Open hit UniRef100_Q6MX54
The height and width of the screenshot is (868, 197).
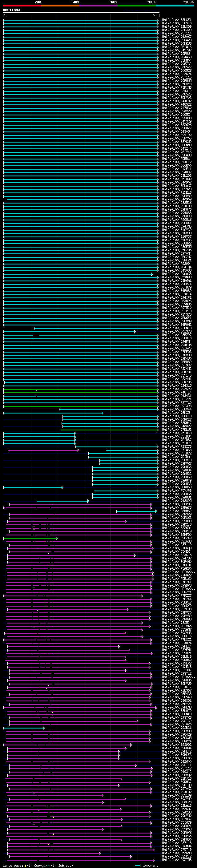pyautogui.click(x=177, y=413)
